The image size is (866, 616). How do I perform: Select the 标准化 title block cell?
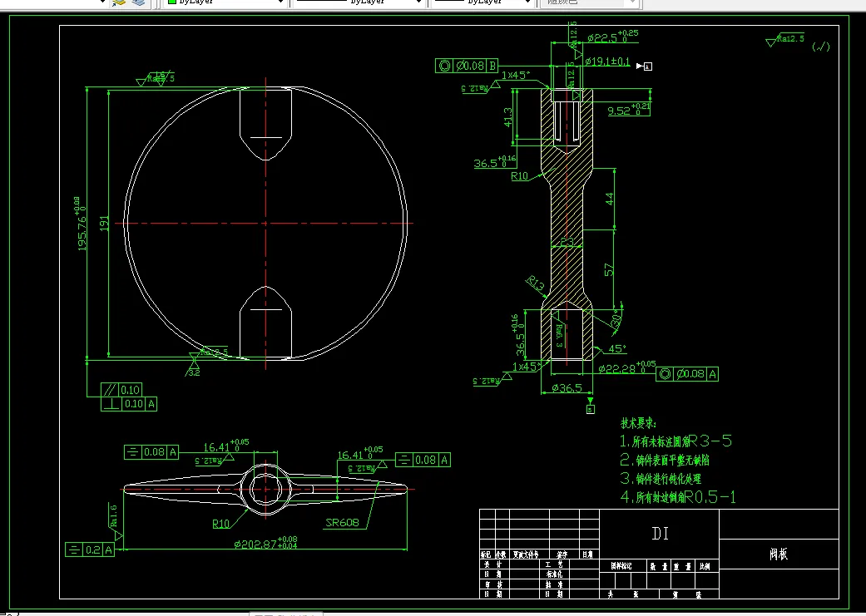click(554, 574)
